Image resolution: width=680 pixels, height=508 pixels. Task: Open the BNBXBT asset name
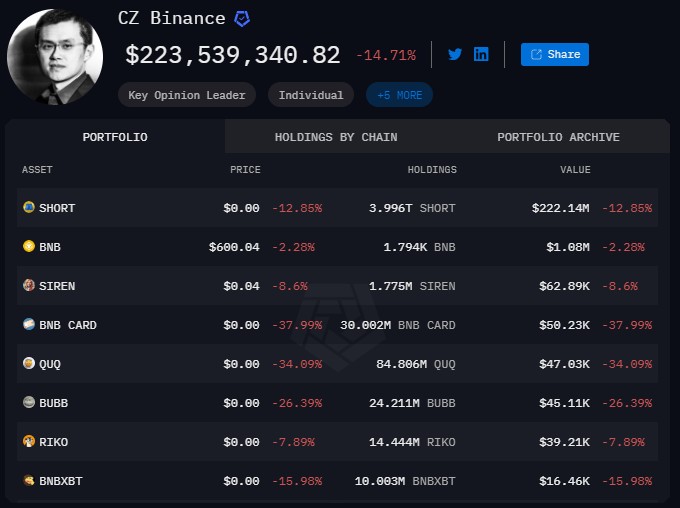61,482
